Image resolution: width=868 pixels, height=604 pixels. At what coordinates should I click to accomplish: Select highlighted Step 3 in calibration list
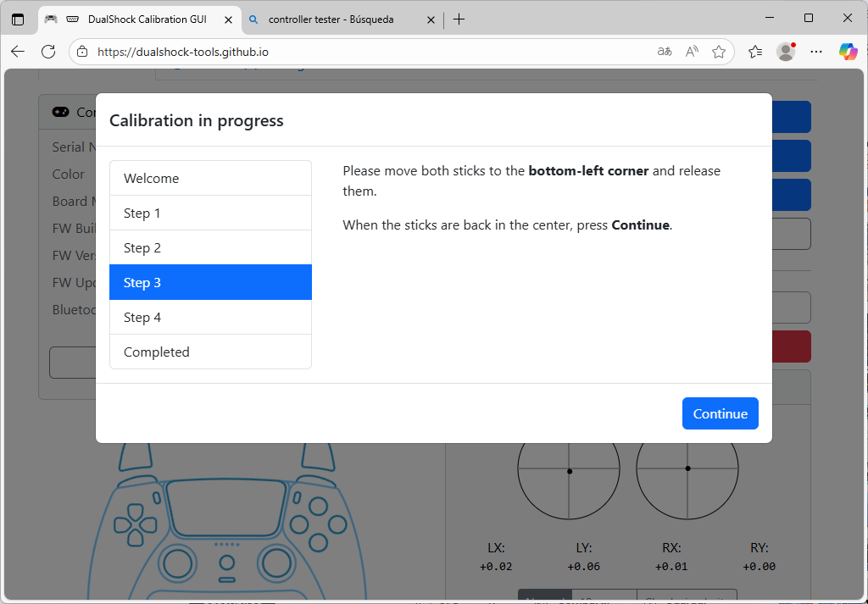tap(210, 283)
